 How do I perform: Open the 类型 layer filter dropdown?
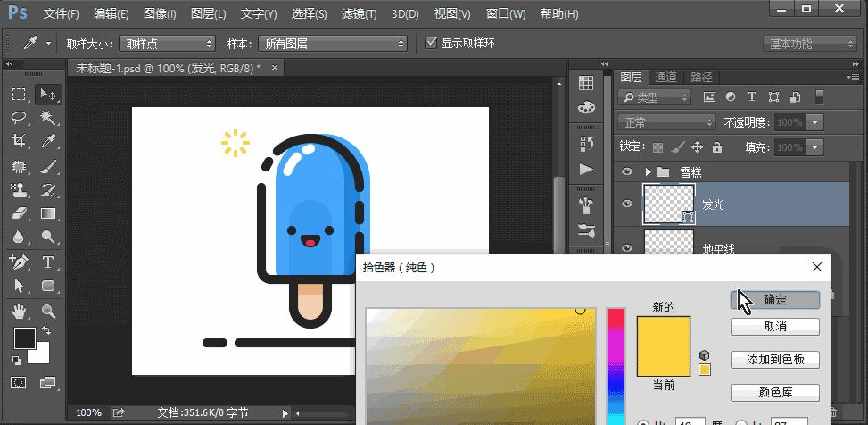(656, 97)
